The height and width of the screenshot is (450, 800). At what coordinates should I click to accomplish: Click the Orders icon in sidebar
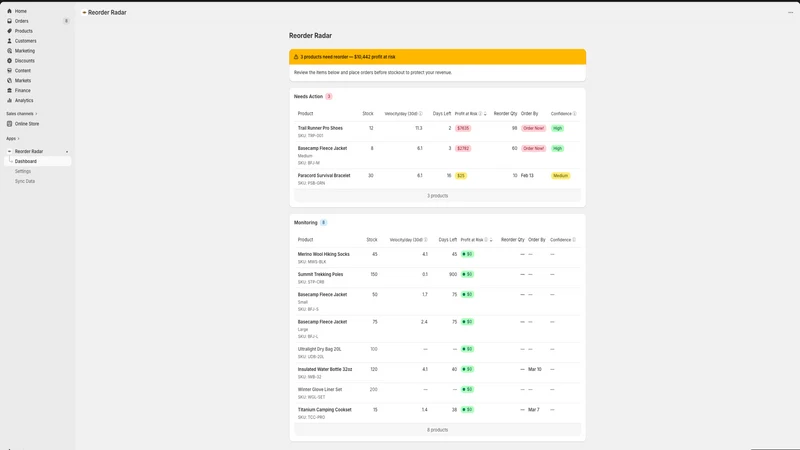[9, 21]
